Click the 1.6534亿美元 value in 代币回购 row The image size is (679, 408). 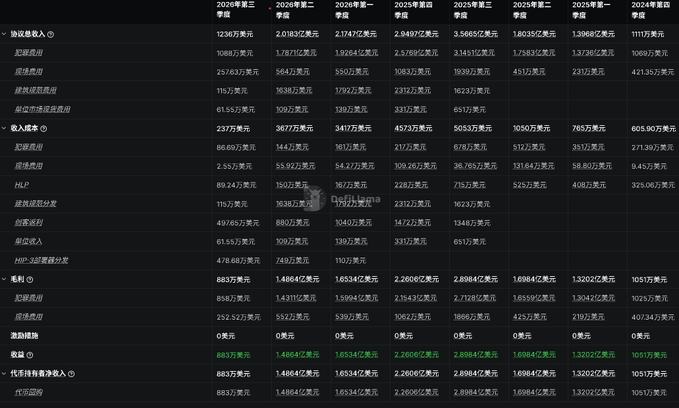(356, 392)
